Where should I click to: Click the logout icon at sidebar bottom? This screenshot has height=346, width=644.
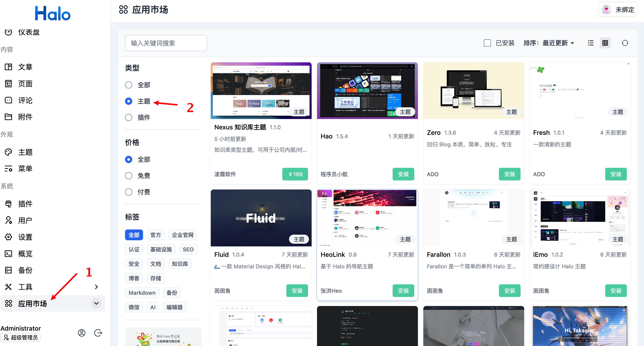point(98,333)
